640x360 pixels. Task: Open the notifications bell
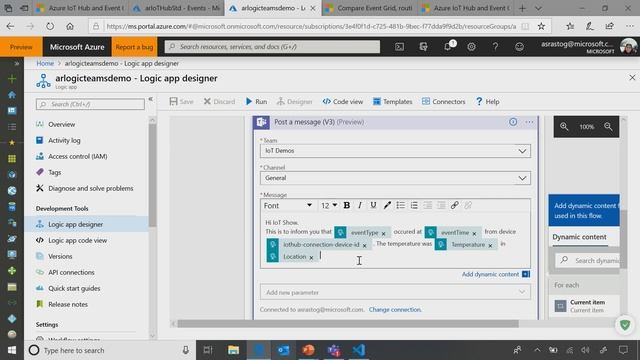coord(448,47)
